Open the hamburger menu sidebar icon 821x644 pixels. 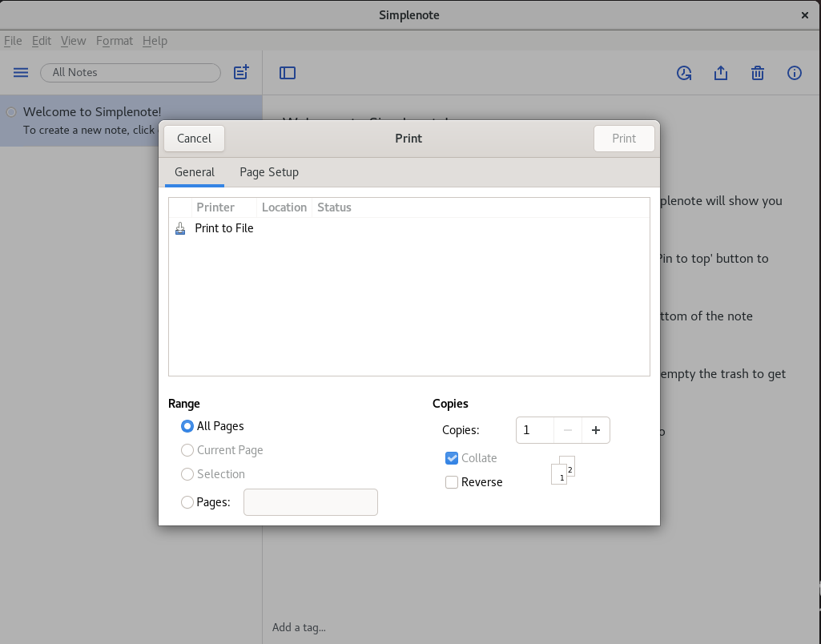[x=21, y=73]
